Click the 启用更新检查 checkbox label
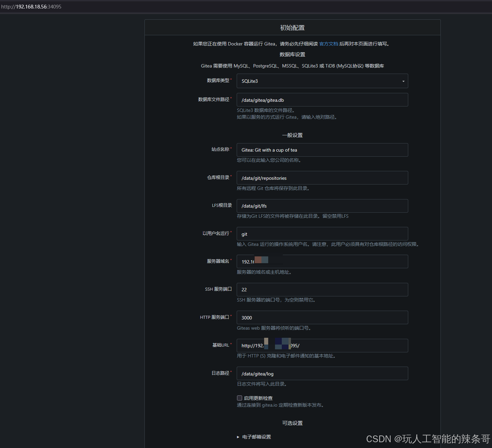 point(258,398)
